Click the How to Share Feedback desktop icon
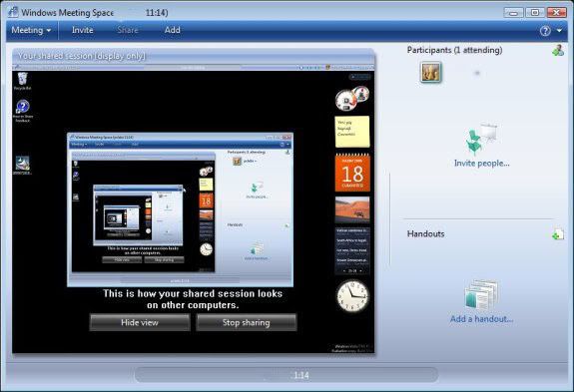Viewport: 574px width, 392px height. point(23,111)
